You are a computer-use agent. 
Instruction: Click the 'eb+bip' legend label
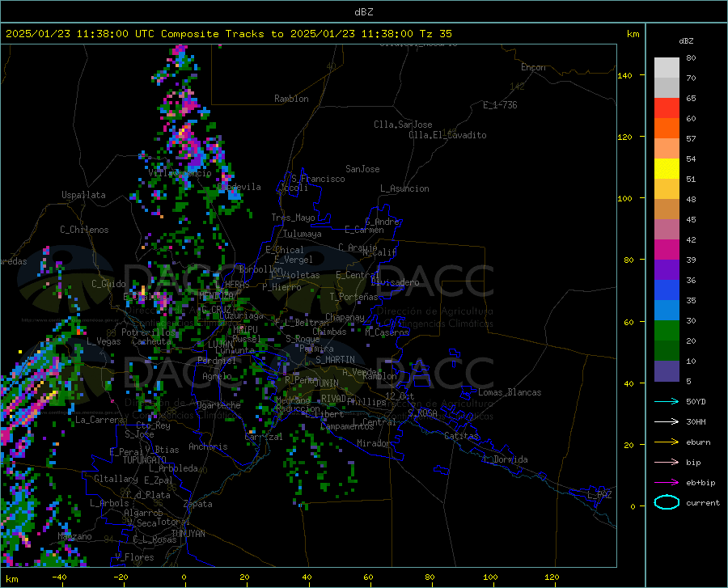pyautogui.click(x=700, y=483)
